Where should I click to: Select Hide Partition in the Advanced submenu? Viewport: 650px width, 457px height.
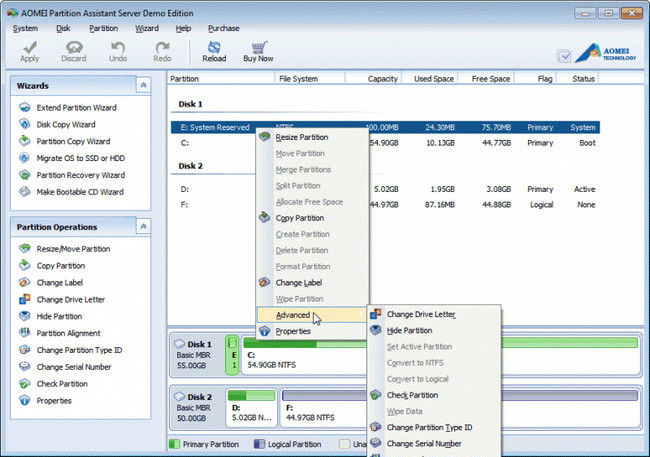409,330
